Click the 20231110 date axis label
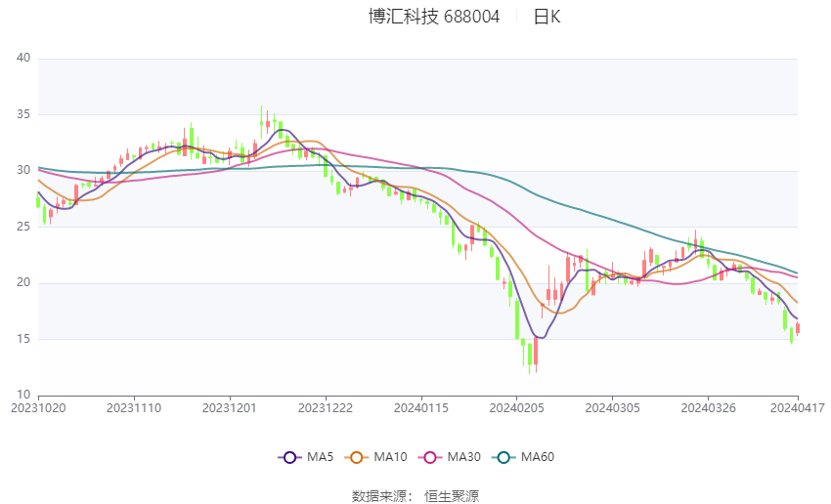The width and height of the screenshot is (831, 504). (134, 408)
